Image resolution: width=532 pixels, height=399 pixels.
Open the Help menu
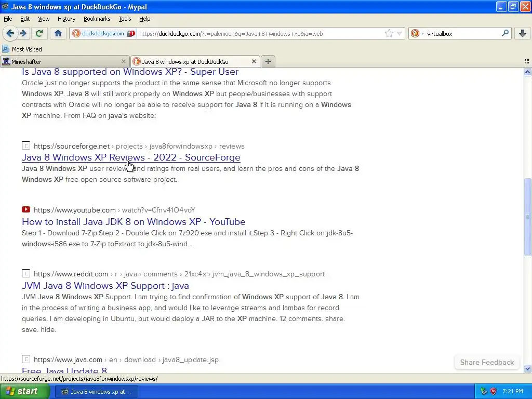pyautogui.click(x=144, y=19)
